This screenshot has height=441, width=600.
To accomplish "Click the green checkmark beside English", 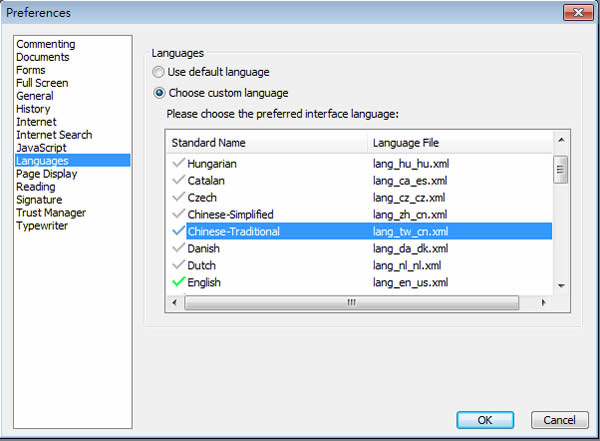I will [x=178, y=282].
